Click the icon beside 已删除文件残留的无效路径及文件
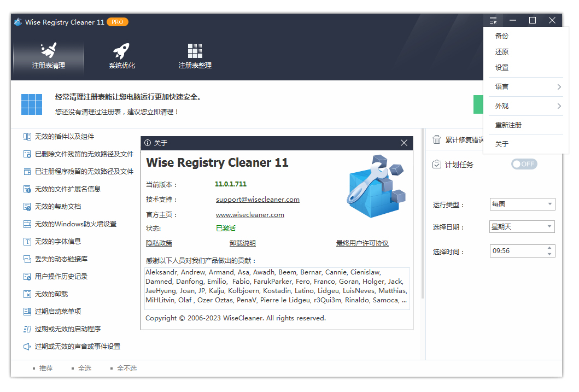Screen dimensions: 579x392 (x=27, y=154)
